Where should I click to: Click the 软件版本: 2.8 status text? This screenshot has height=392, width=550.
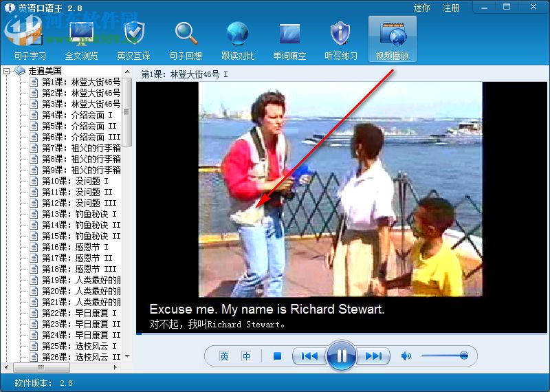coord(44,383)
